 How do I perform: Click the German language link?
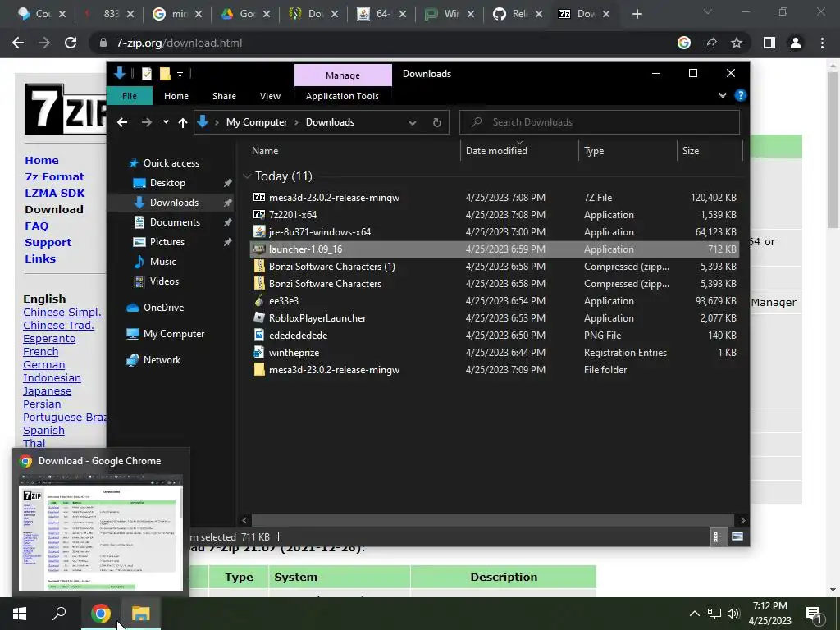pyautogui.click(x=44, y=365)
